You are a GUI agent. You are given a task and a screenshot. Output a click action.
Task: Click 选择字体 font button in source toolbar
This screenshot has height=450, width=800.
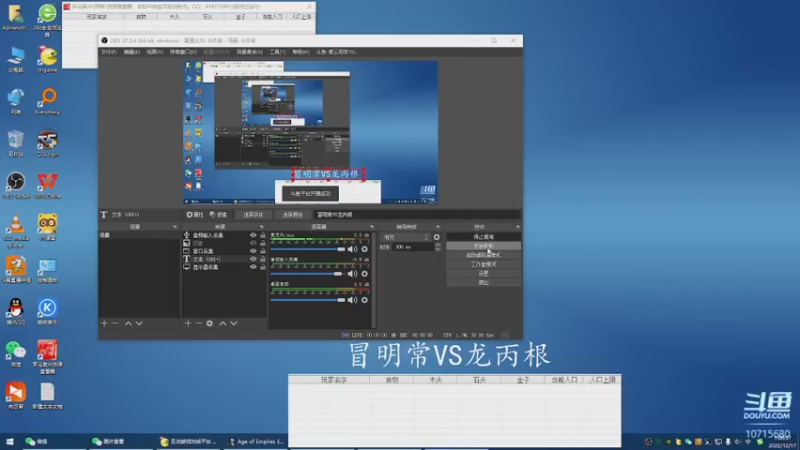(253, 215)
